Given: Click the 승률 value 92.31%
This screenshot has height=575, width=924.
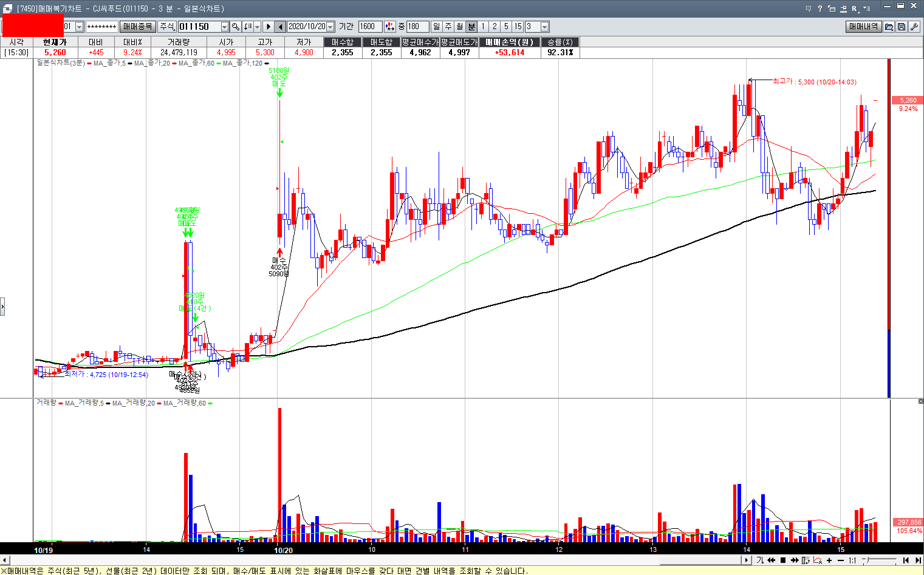Looking at the screenshot, I should click(x=560, y=53).
